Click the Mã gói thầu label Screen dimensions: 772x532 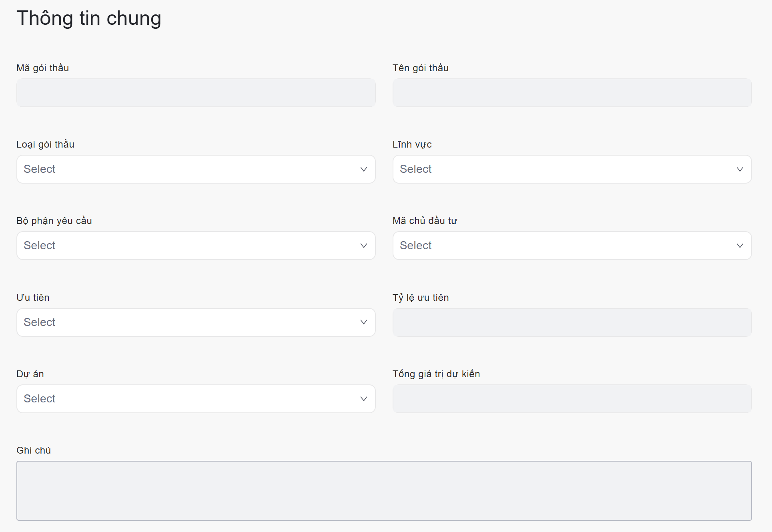42,68
